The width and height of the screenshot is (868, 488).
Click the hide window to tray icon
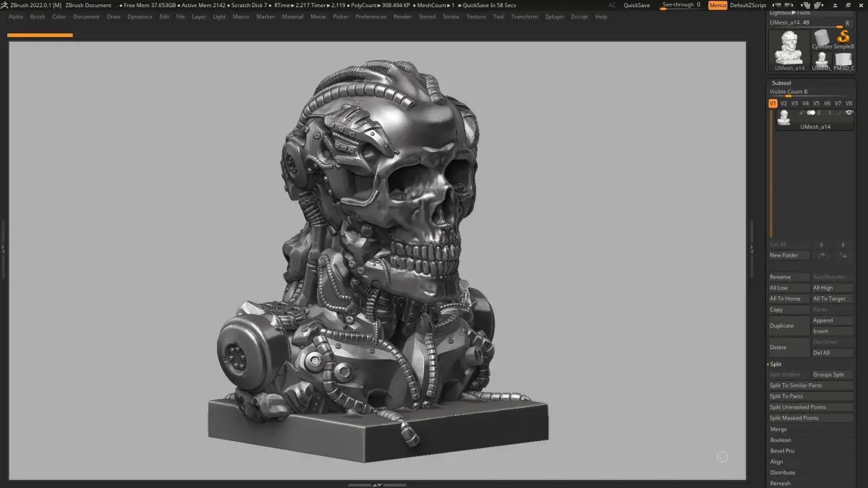(834, 5)
